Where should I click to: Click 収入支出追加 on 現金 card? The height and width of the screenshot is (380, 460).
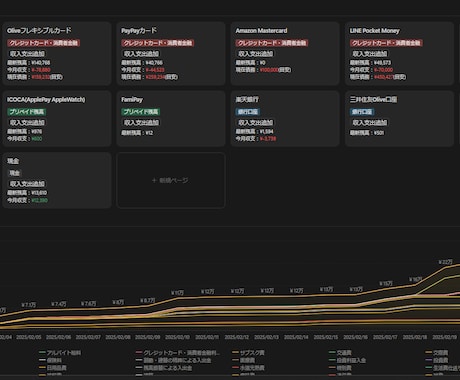pyautogui.click(x=27, y=184)
